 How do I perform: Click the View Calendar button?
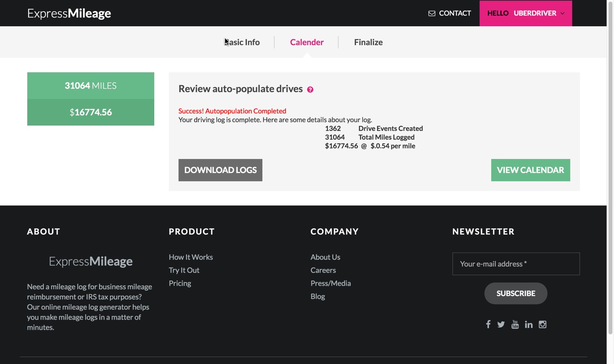530,170
